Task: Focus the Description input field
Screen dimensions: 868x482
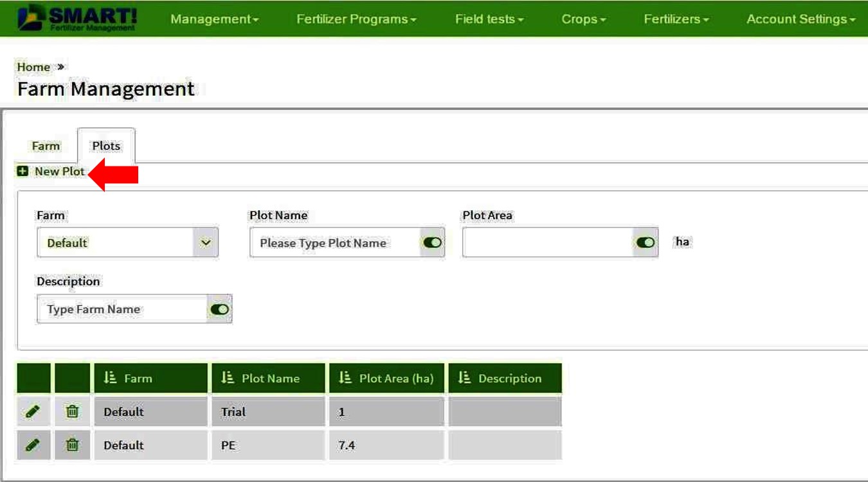Action: click(122, 309)
